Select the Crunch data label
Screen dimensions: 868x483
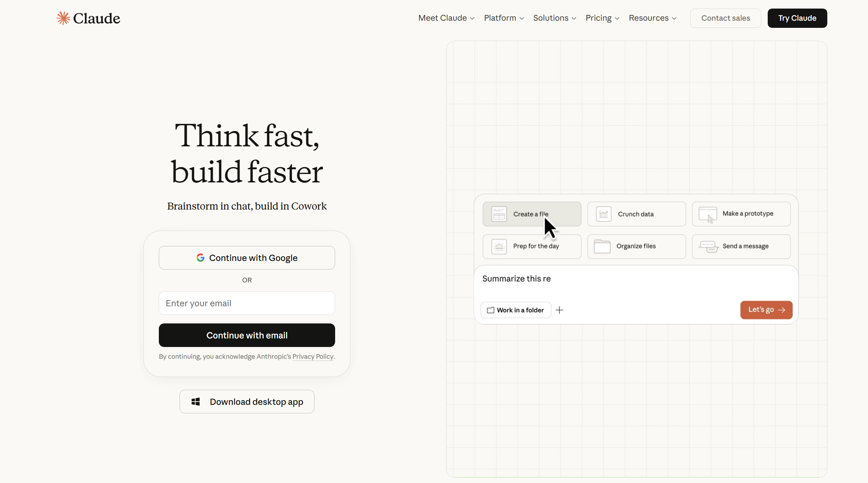pyautogui.click(x=636, y=214)
